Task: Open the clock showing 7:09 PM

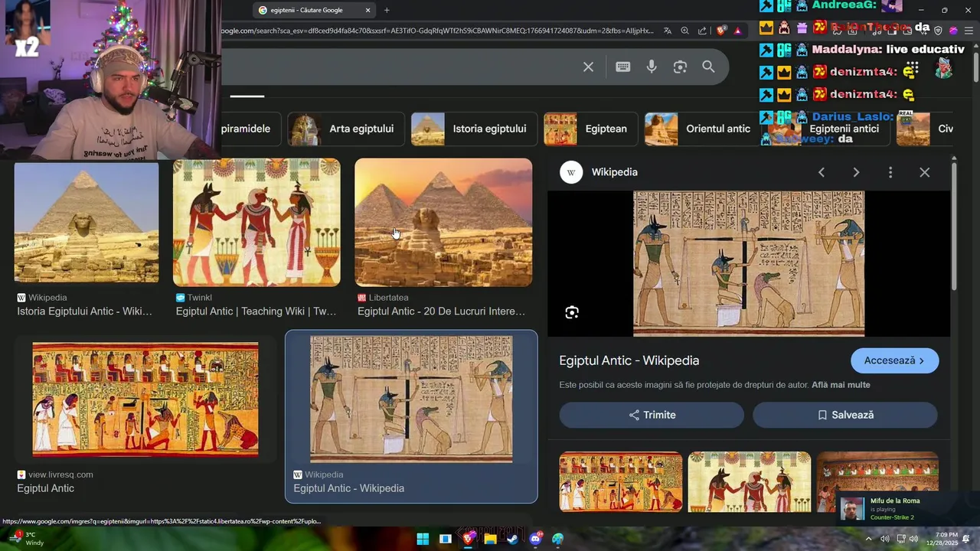Action: pos(941,539)
